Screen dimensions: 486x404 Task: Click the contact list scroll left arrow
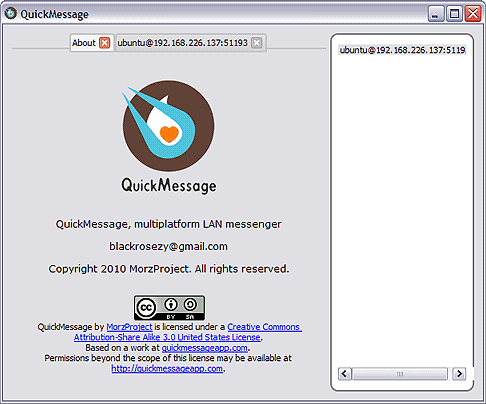pyautogui.click(x=345, y=374)
